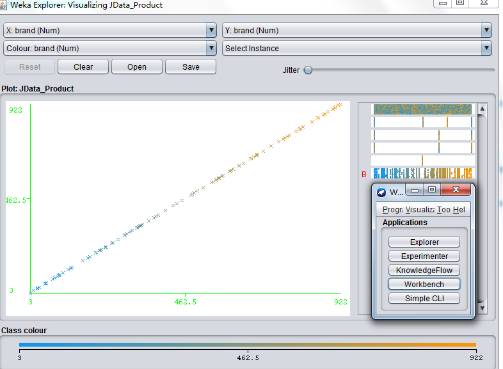Click the X axis dropdown arrow button
503x369 pixels.
tap(211, 30)
